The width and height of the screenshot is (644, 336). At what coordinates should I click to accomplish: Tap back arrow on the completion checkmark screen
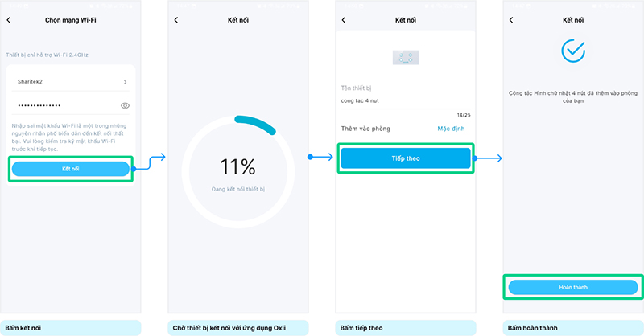(x=511, y=18)
